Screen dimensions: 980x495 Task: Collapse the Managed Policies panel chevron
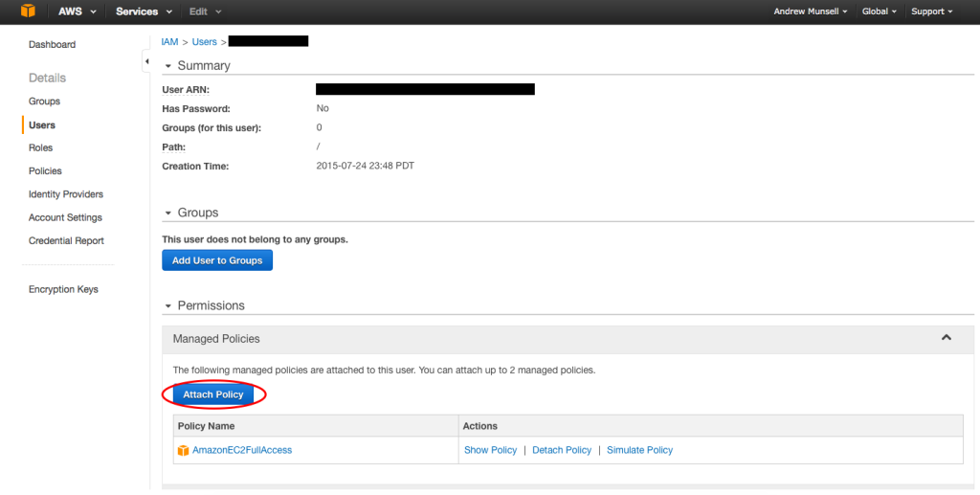[x=947, y=337]
